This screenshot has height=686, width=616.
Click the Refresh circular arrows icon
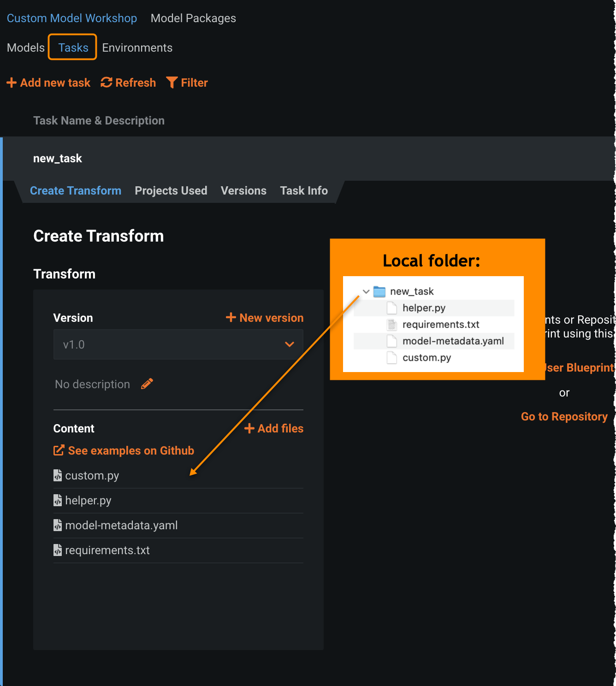coord(107,83)
